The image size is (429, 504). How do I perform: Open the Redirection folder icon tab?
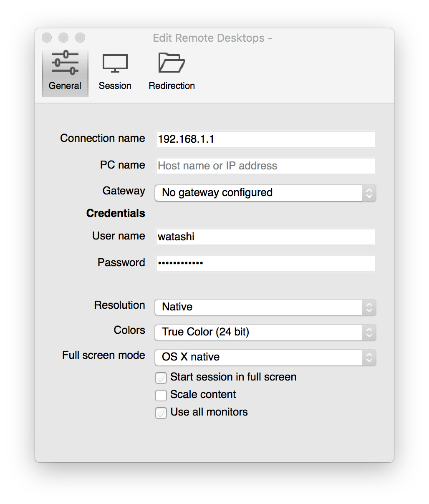pos(172,72)
